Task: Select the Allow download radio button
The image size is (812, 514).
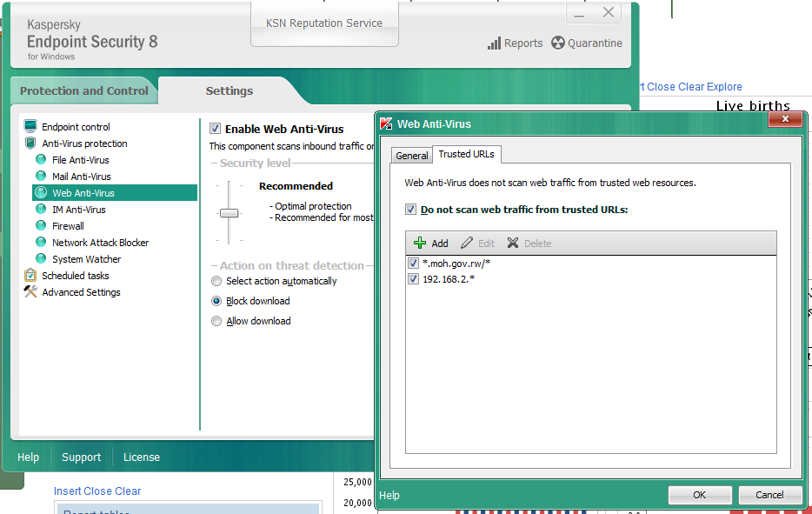Action: point(216,321)
